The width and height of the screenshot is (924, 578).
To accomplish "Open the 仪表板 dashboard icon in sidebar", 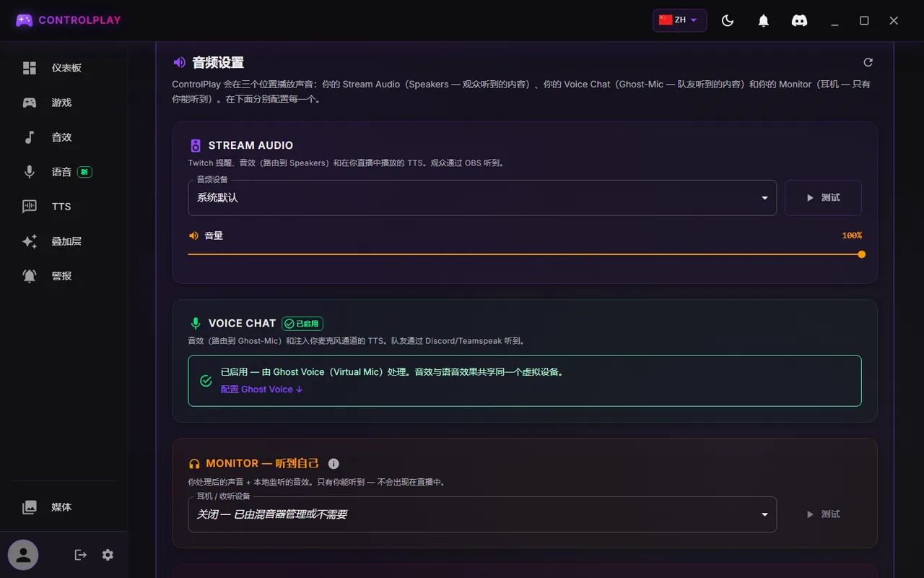I will pyautogui.click(x=30, y=68).
